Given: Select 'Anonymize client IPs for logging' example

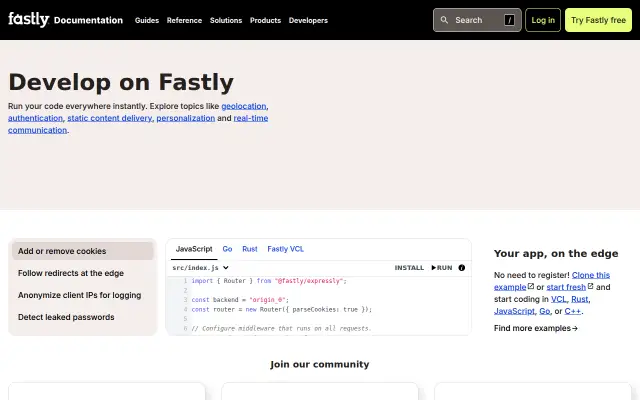Looking at the screenshot, I should click(82, 295).
